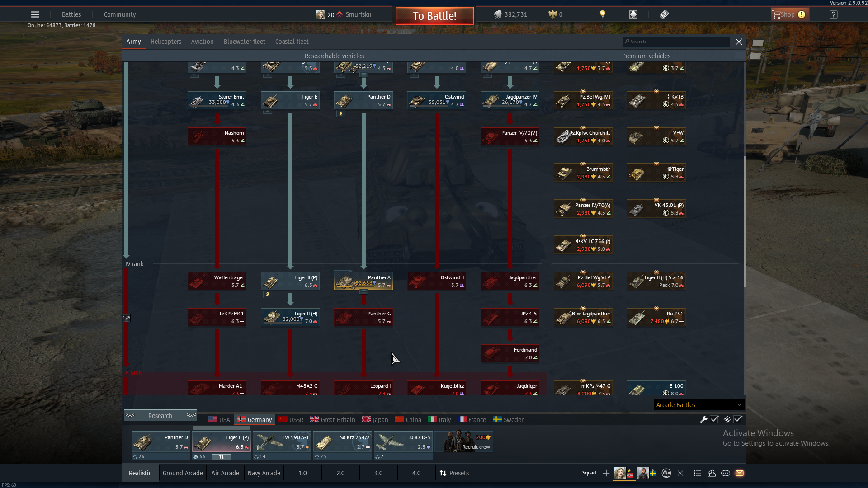Select the Japan nation tab
The width and height of the screenshot is (868, 488).
click(x=375, y=420)
